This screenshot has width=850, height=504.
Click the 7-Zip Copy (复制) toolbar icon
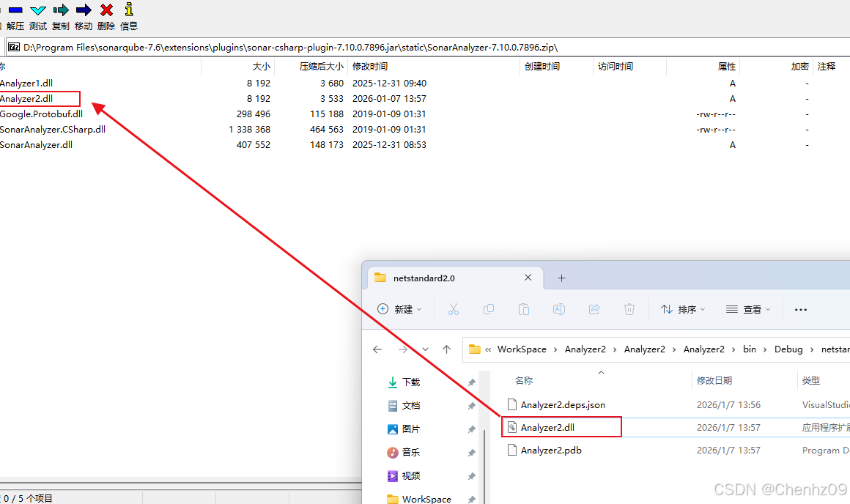[x=61, y=10]
